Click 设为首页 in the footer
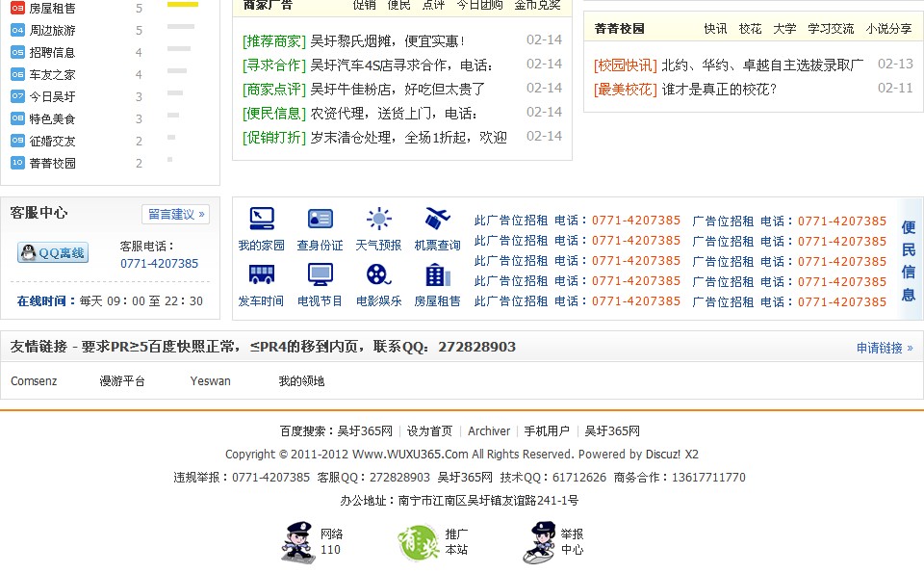The image size is (924, 573). click(429, 430)
